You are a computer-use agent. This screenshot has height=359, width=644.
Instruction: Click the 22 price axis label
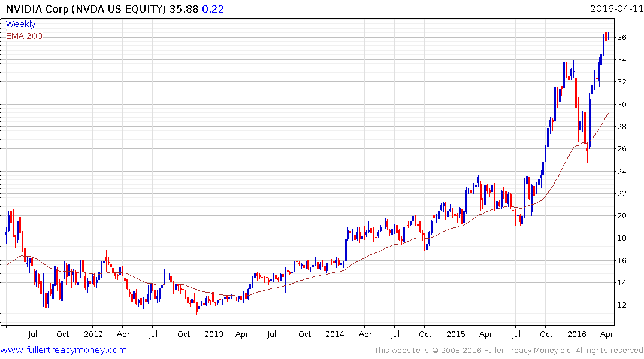point(622,193)
